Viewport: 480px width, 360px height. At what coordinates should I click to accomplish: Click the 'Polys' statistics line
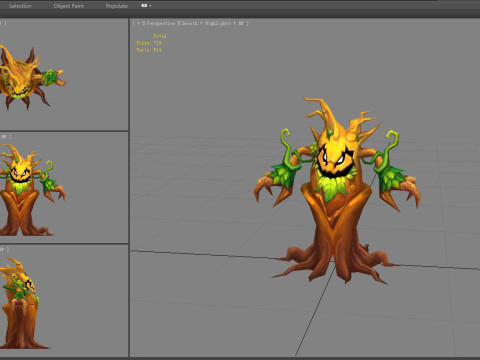(x=149, y=43)
